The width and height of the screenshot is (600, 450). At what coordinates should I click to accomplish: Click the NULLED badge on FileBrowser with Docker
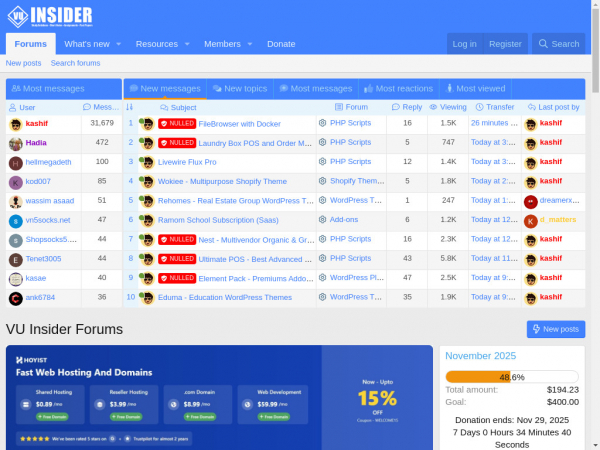pyautogui.click(x=177, y=124)
